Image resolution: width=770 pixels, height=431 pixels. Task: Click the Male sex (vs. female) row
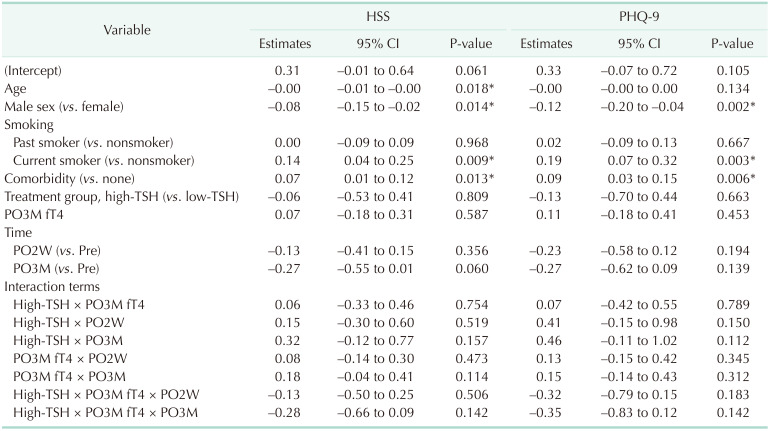[66, 106]
